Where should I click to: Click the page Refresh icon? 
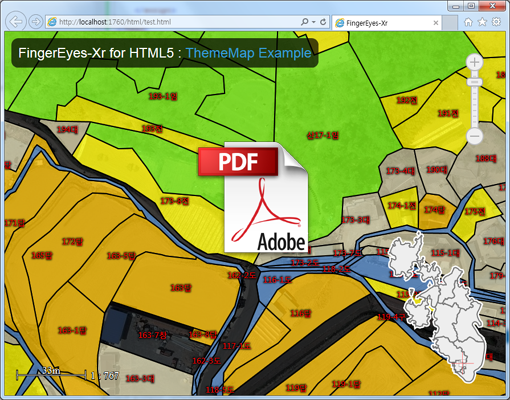click(323, 22)
